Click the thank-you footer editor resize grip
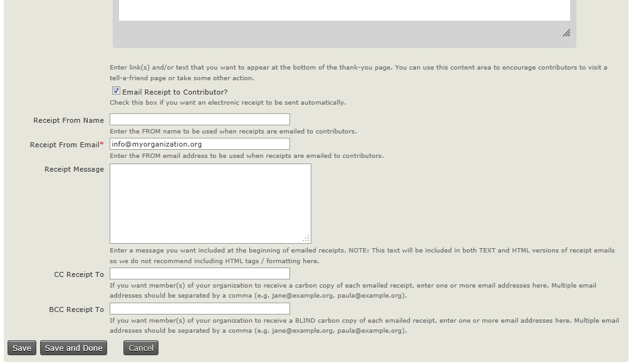The height and width of the screenshot is (364, 629). tap(566, 33)
